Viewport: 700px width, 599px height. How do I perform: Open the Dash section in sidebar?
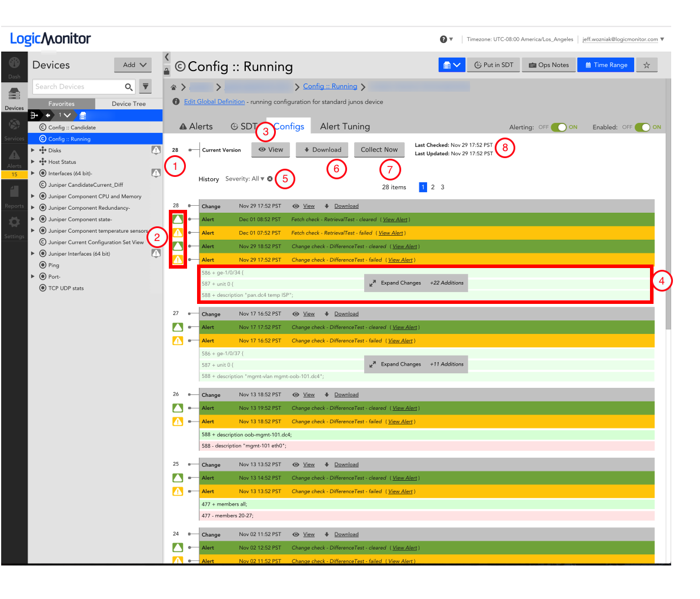14,66
